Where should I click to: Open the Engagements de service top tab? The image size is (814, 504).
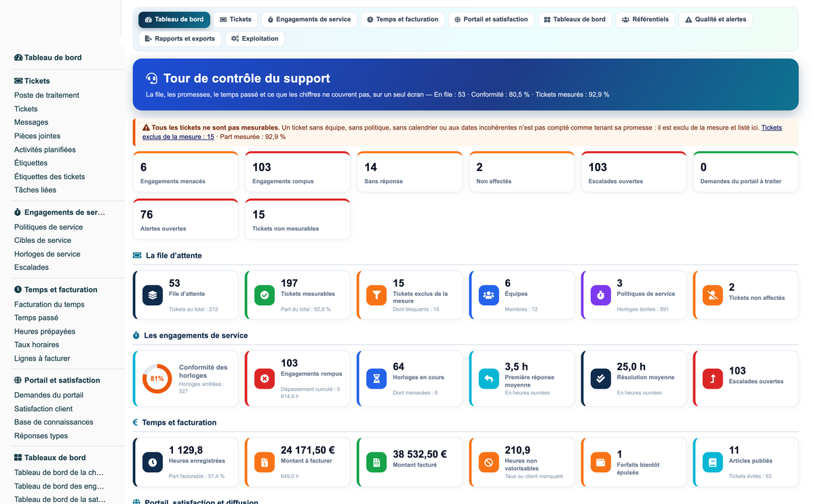[309, 20]
